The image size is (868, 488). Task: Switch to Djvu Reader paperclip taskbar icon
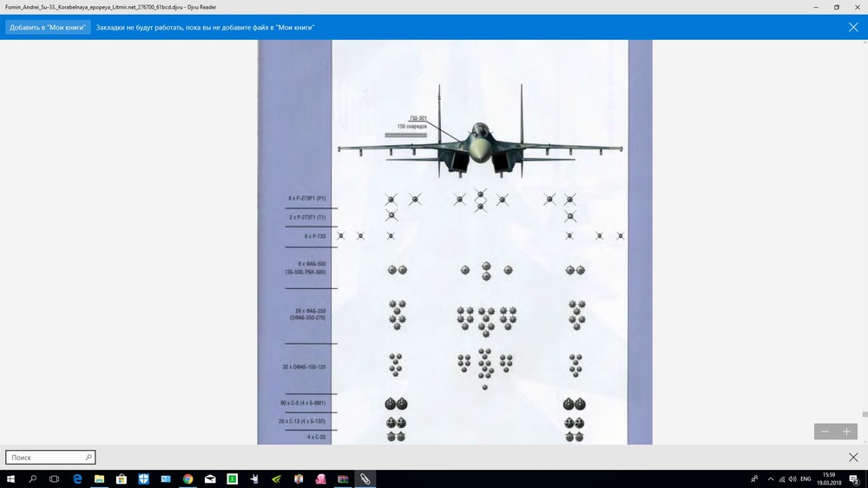[x=365, y=479]
